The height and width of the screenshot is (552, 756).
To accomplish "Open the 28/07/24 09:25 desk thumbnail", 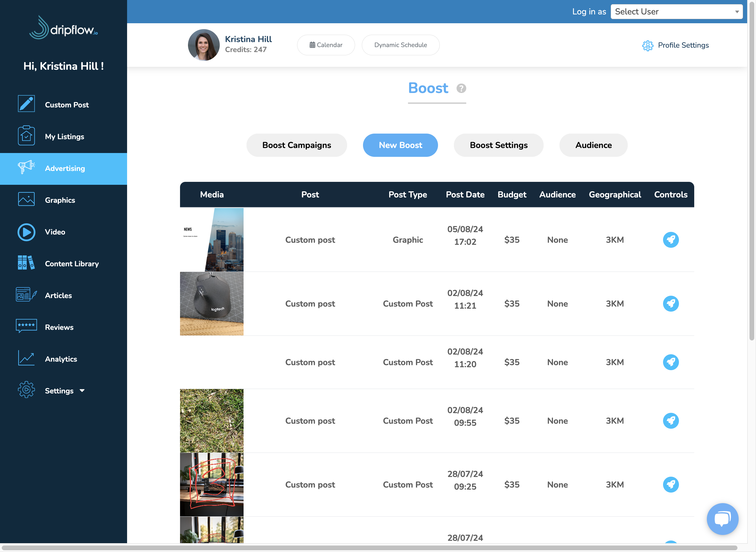I will tap(212, 485).
